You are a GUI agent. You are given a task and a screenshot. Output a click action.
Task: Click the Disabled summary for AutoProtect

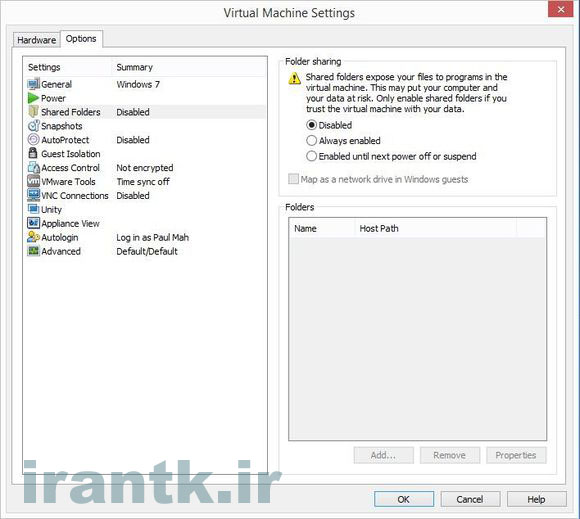tap(133, 140)
